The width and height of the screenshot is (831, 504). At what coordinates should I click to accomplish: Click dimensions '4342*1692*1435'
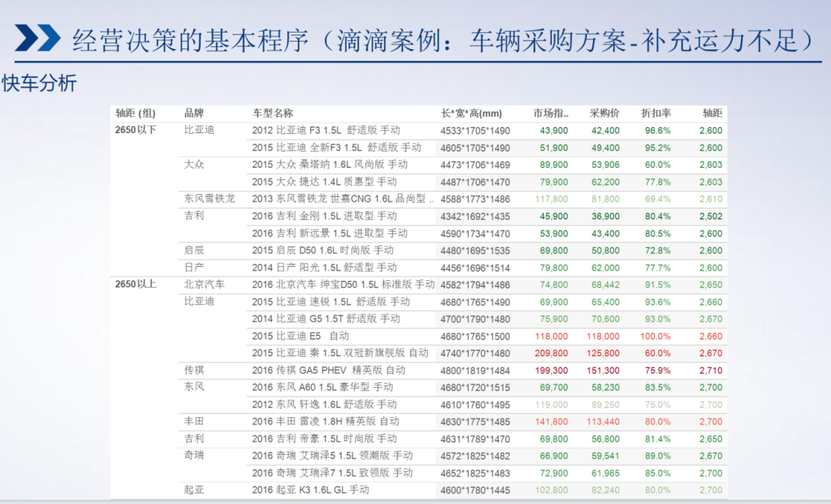tap(475, 217)
